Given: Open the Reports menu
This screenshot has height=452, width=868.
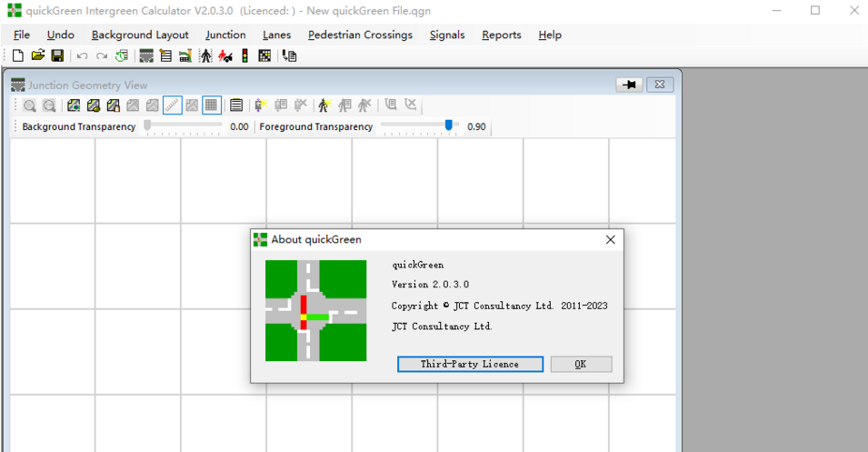Looking at the screenshot, I should pyautogui.click(x=502, y=35).
